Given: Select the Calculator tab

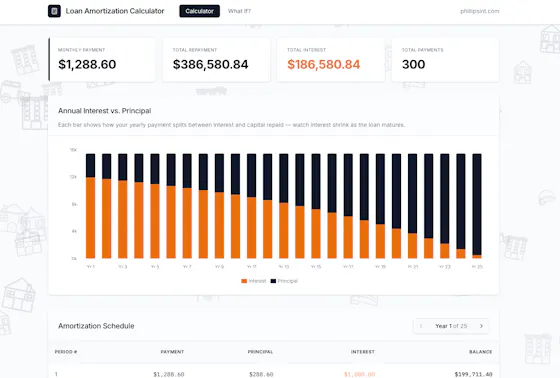Looking at the screenshot, I should tap(199, 11).
